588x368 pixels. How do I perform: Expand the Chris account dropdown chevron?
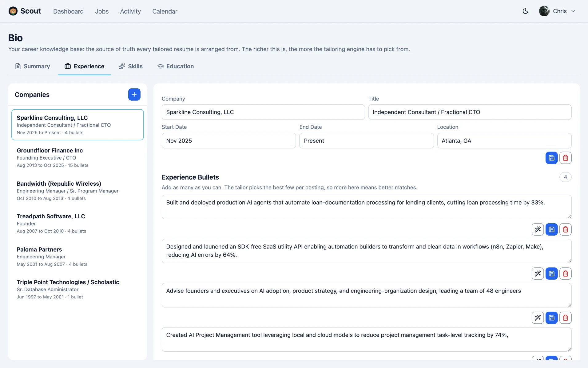[573, 11]
